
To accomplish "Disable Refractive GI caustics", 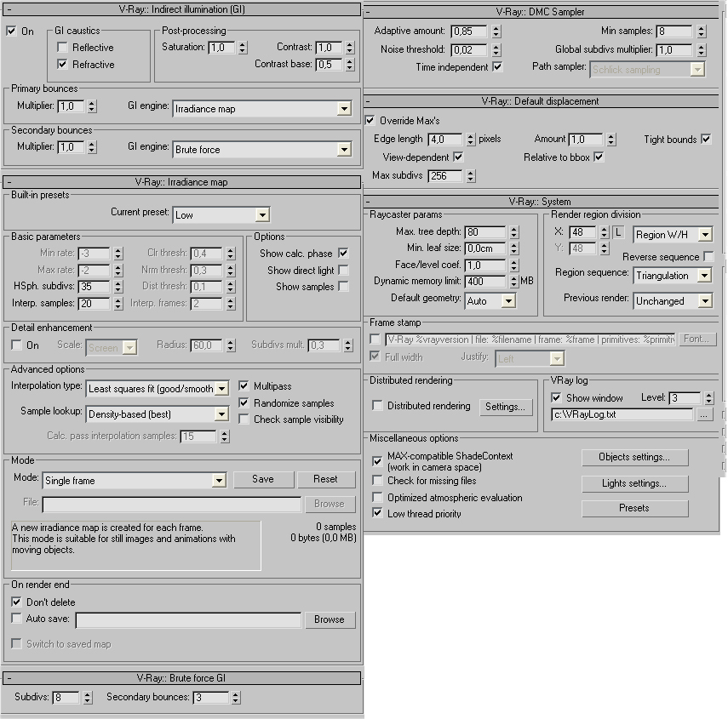I will tap(62, 64).
